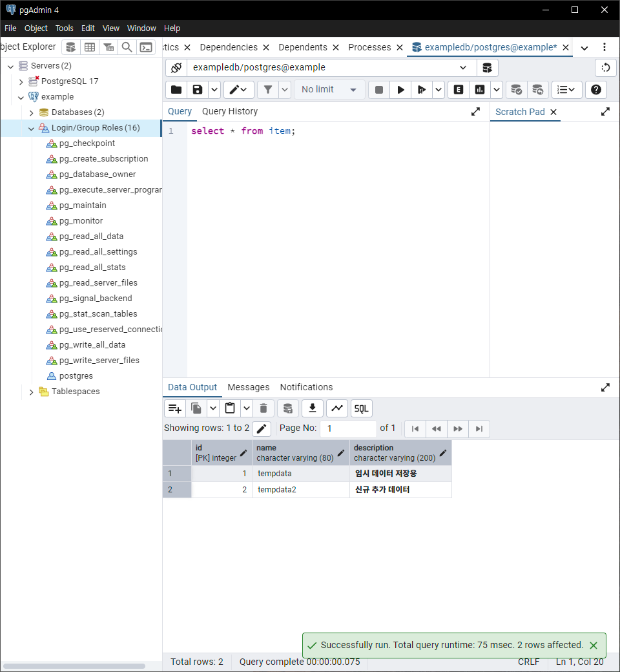
Task: Click the Filter funnel icon
Action: pos(268,90)
